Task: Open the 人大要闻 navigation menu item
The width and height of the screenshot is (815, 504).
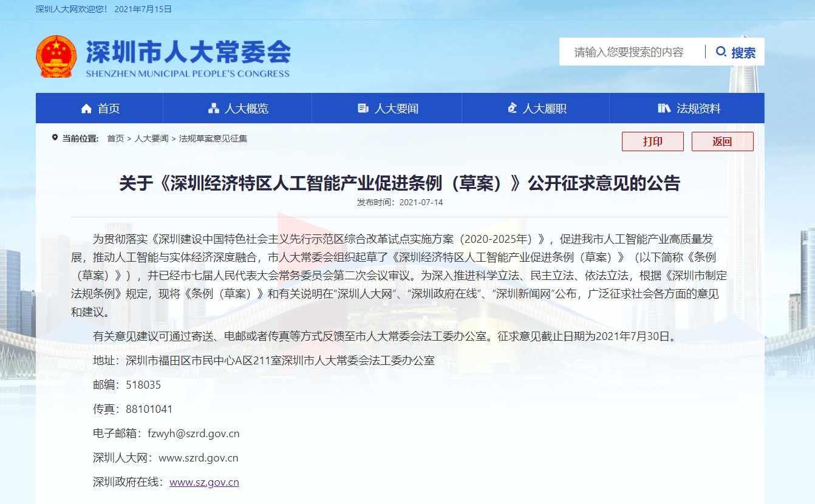Action: [387, 108]
